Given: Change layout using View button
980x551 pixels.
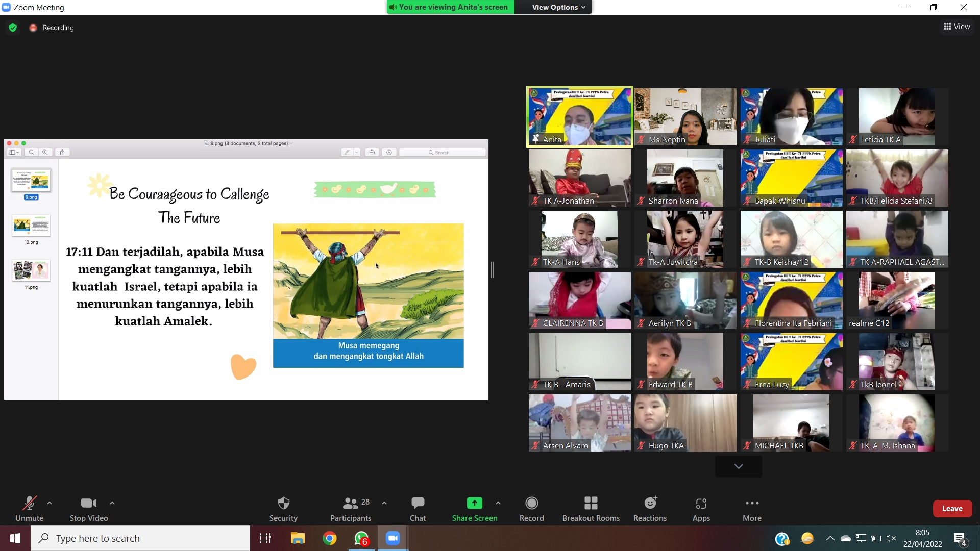Looking at the screenshot, I should pyautogui.click(x=957, y=27).
